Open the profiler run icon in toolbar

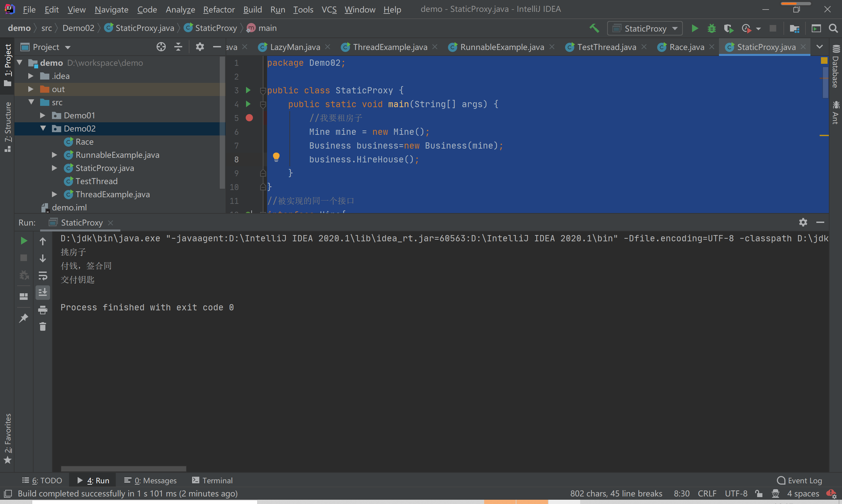tap(746, 28)
